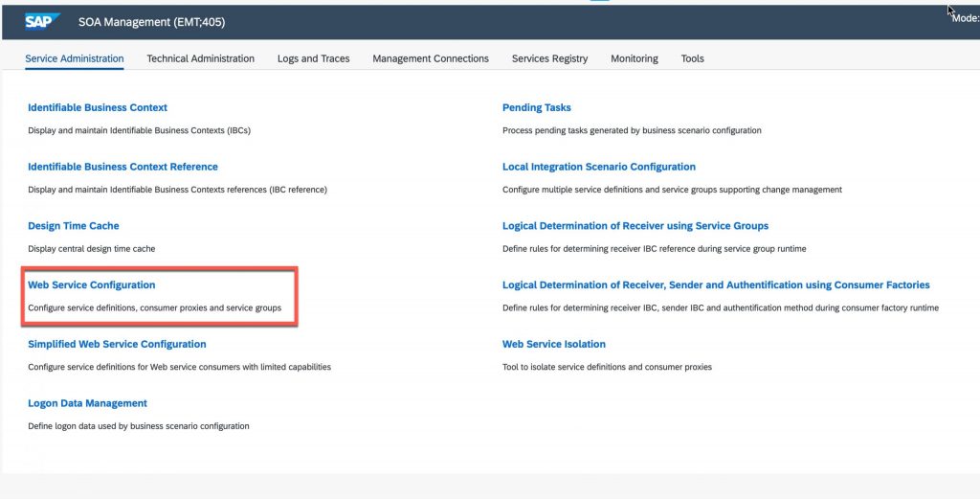Go to Logs and Traces tab
The width and height of the screenshot is (980, 499).
coord(313,58)
